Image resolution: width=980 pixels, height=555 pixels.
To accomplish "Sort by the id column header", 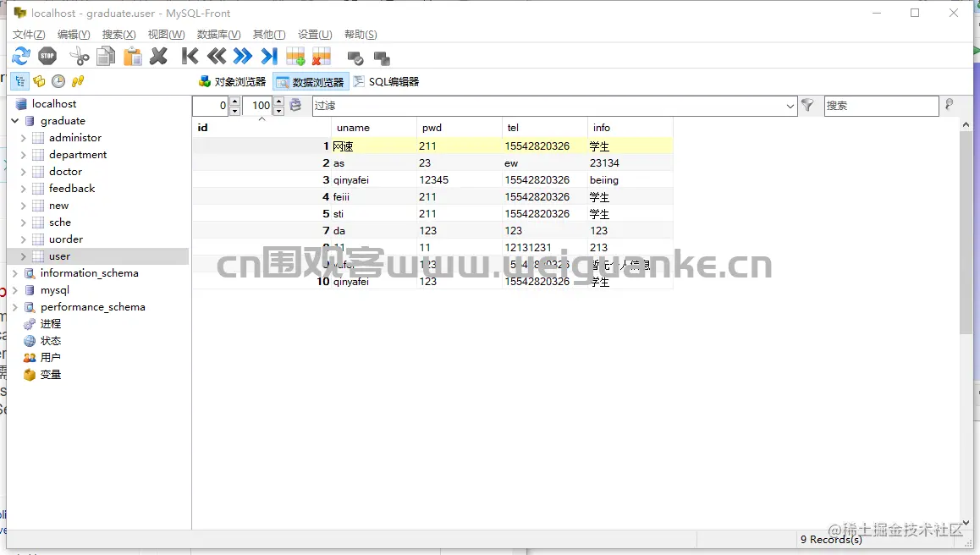I will point(262,128).
